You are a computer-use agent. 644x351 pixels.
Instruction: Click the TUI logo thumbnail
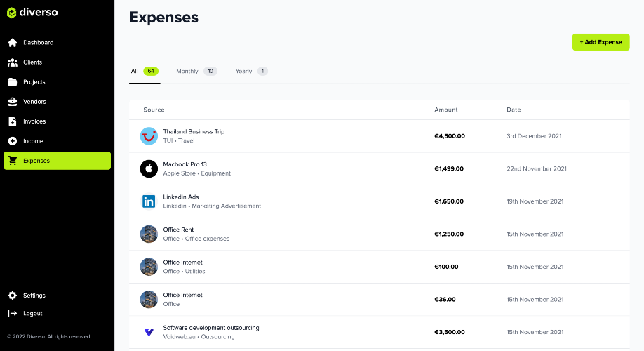[149, 136]
